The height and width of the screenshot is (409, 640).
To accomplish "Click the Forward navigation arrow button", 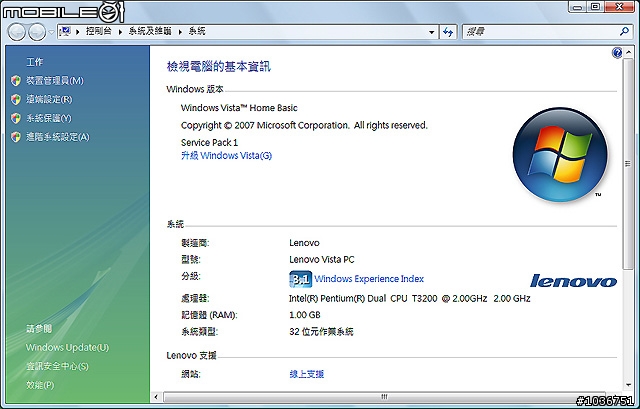I will click(x=37, y=32).
